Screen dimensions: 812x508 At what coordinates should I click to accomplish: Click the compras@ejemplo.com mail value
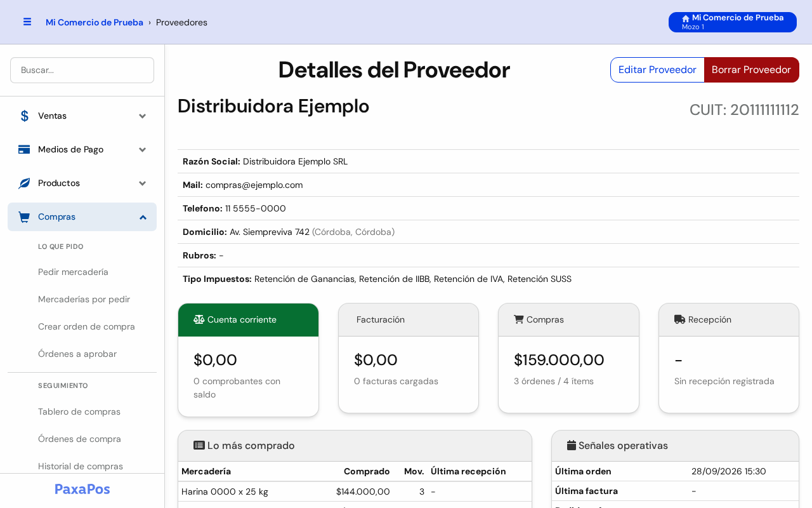(x=254, y=185)
